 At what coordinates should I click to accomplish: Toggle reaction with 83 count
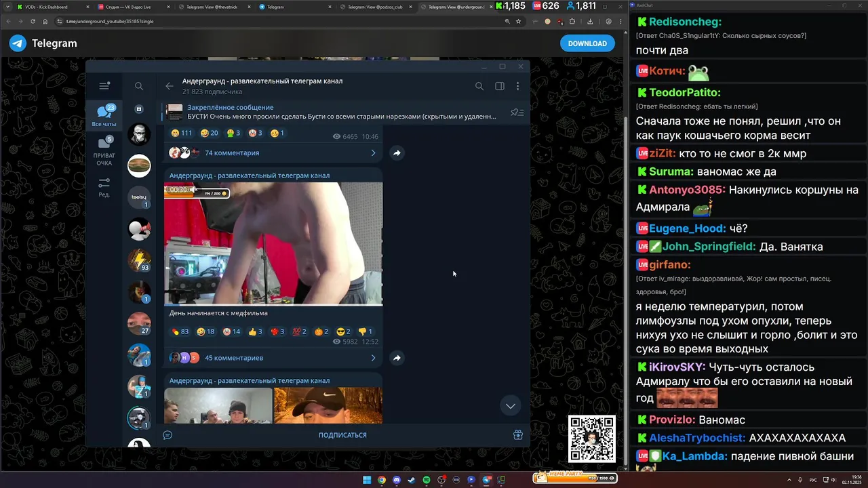[x=180, y=331]
